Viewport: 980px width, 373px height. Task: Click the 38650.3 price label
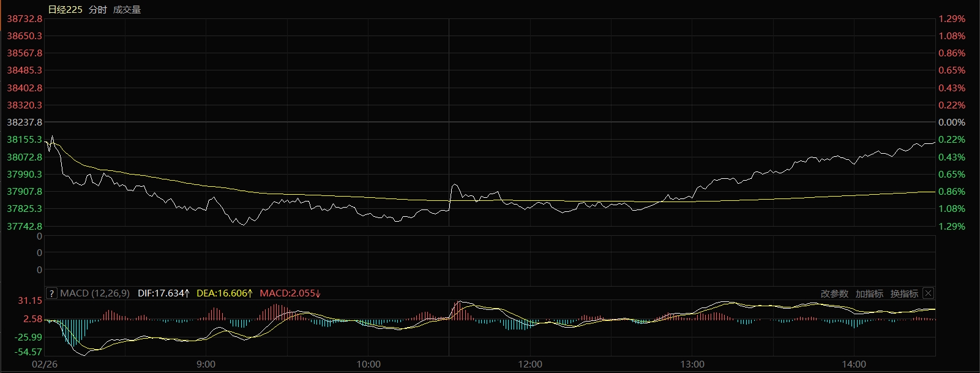point(24,36)
